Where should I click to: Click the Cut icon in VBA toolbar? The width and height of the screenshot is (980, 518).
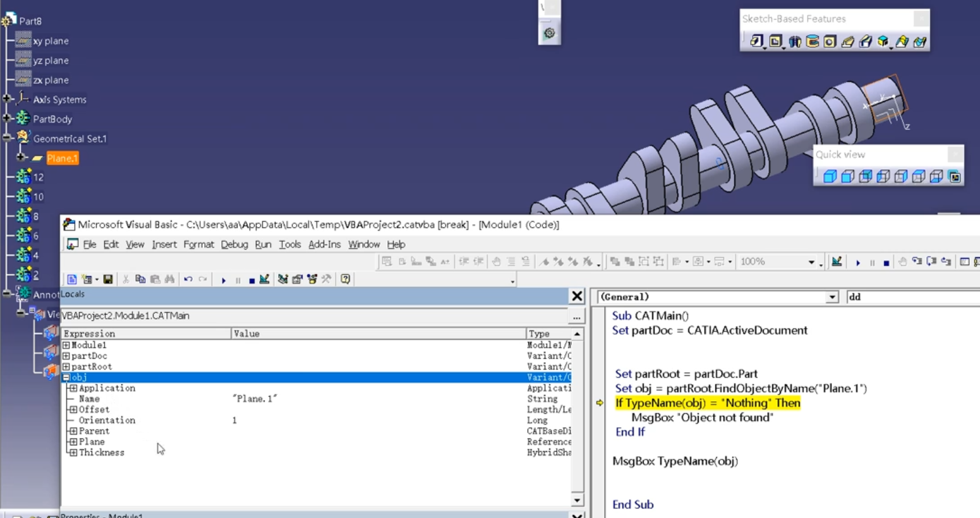click(126, 279)
